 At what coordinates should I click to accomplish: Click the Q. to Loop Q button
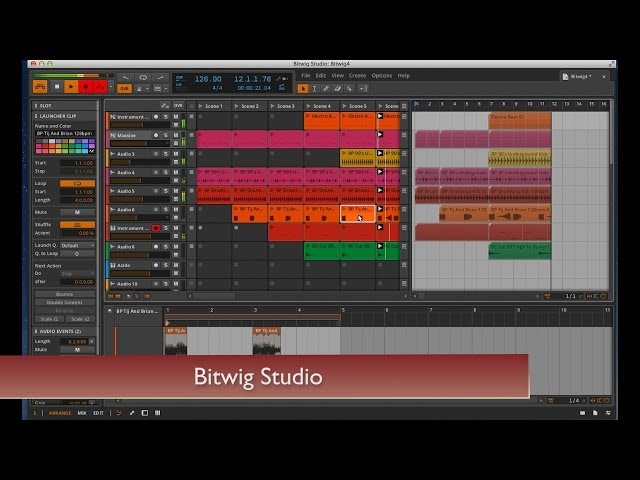77,253
